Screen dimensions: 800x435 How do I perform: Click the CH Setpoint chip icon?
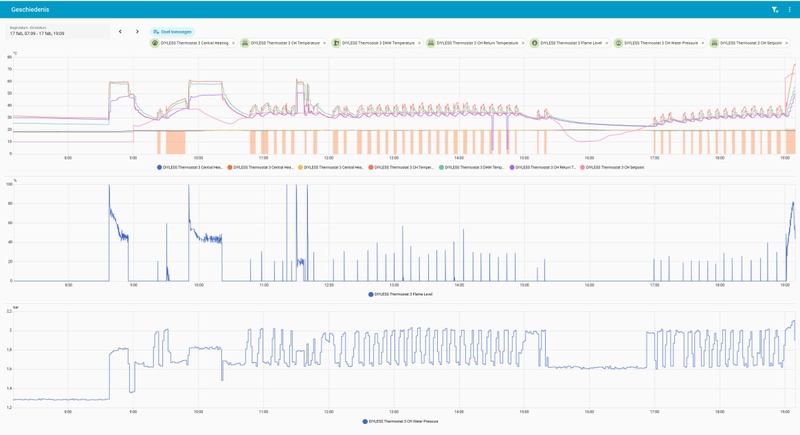coord(714,43)
